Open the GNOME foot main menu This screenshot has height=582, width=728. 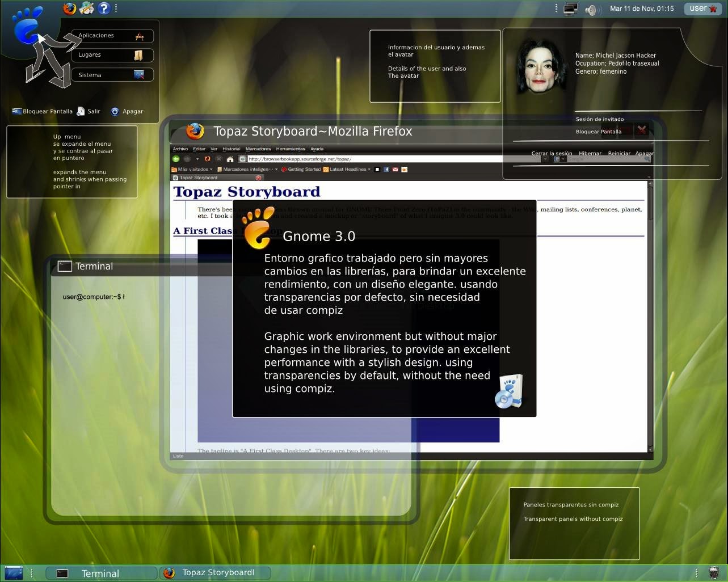[27, 25]
